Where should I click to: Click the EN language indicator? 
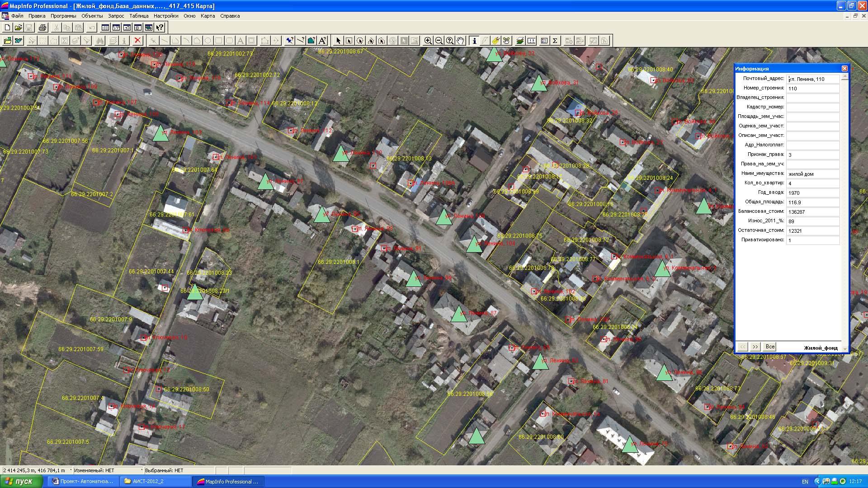(x=805, y=482)
